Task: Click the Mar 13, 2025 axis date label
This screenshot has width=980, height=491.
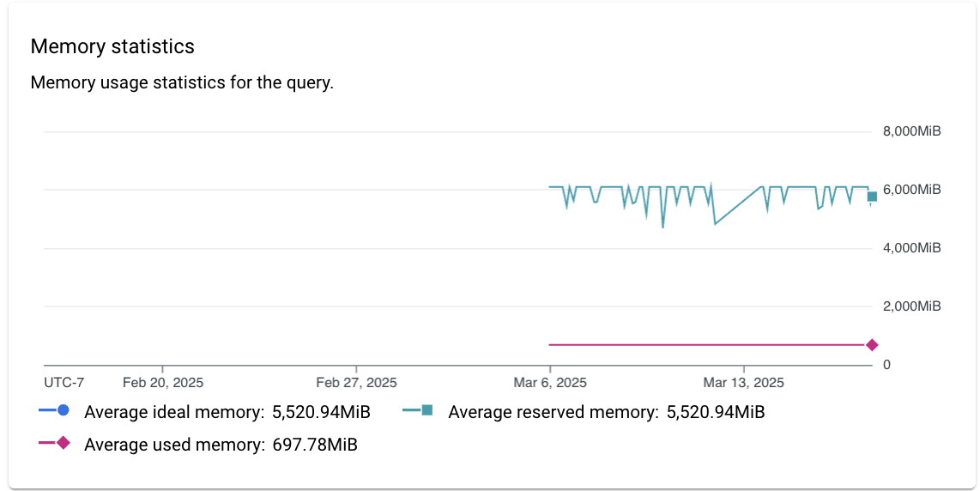Action: pos(743,382)
